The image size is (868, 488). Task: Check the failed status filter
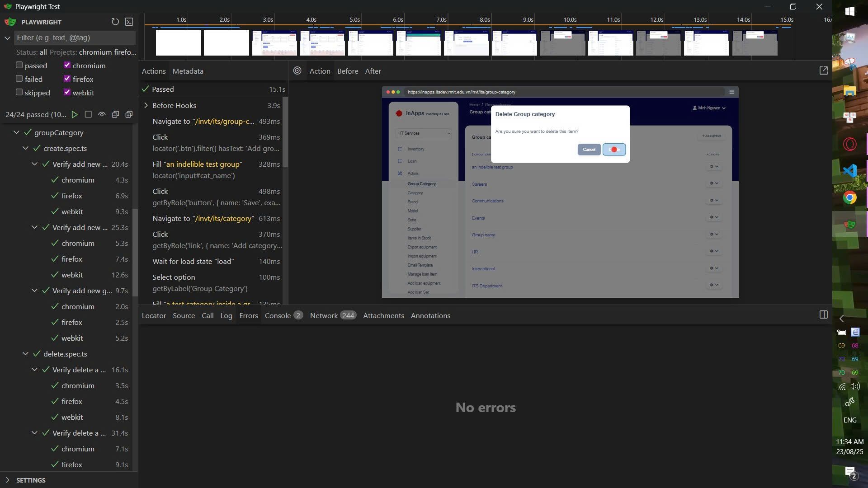point(19,79)
